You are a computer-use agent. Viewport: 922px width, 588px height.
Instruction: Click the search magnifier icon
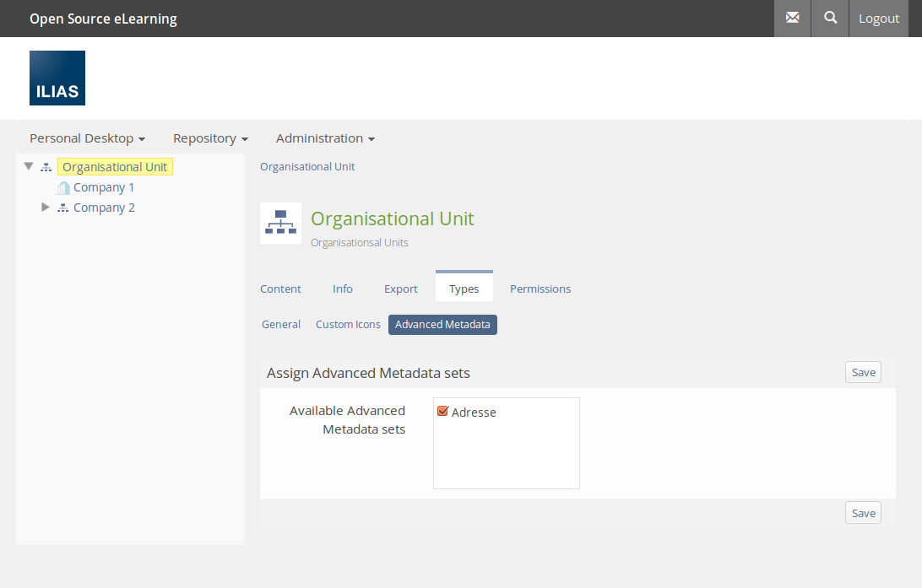[x=830, y=18]
